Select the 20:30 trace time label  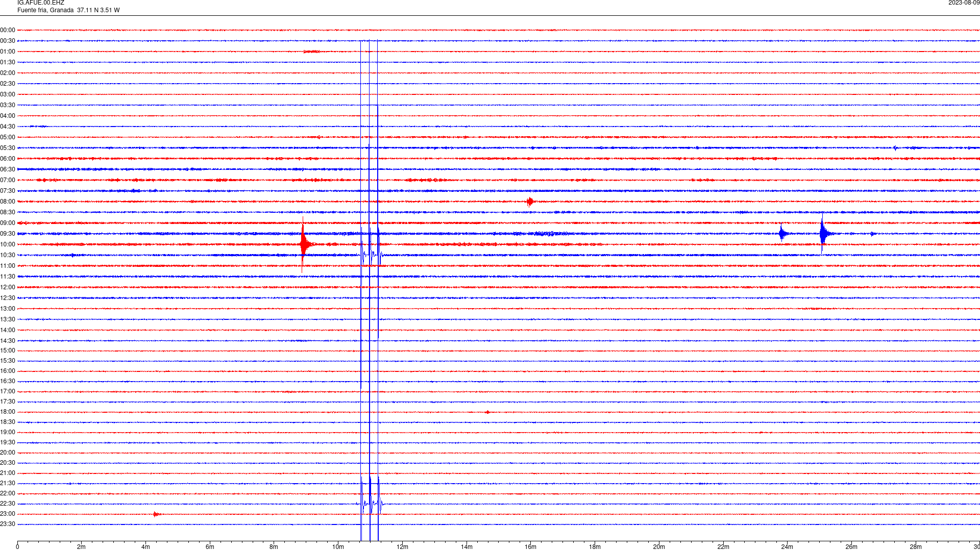click(x=8, y=463)
